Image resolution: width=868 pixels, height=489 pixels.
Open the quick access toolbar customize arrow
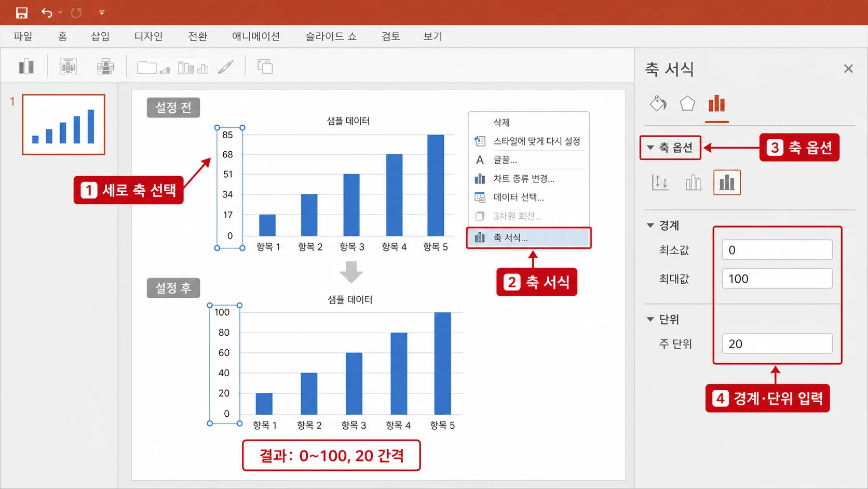(102, 12)
